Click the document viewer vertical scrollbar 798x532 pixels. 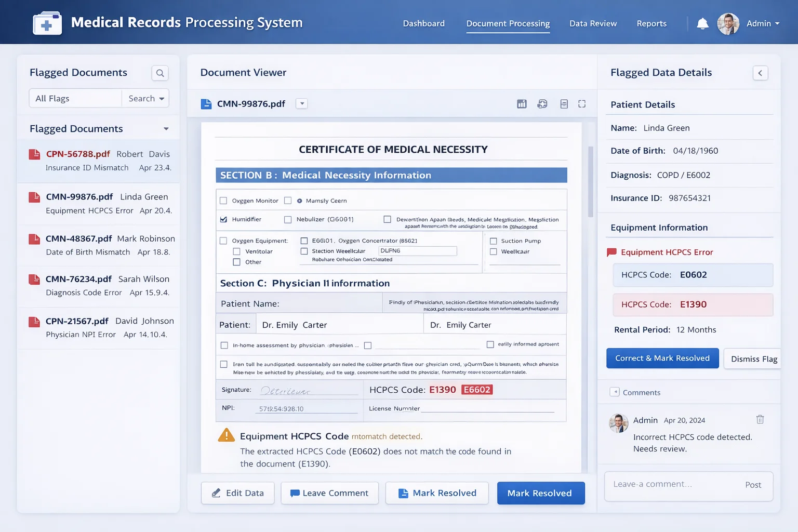pyautogui.click(x=590, y=182)
